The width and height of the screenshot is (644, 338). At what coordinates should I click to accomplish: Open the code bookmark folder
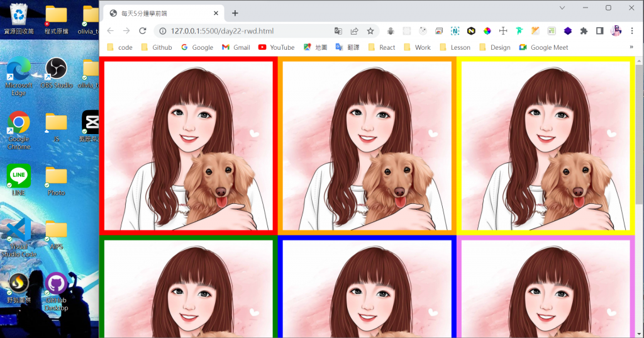tap(119, 47)
